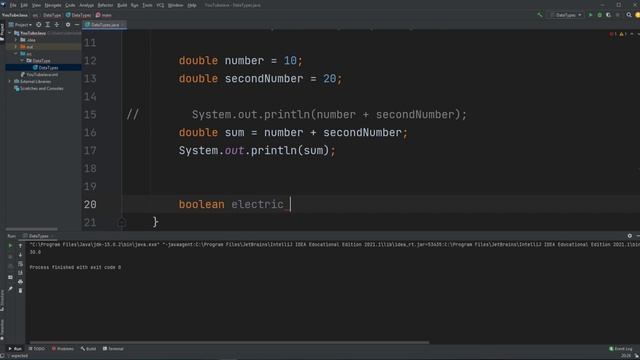
Task: Open the Tools menu
Action: (147, 5)
